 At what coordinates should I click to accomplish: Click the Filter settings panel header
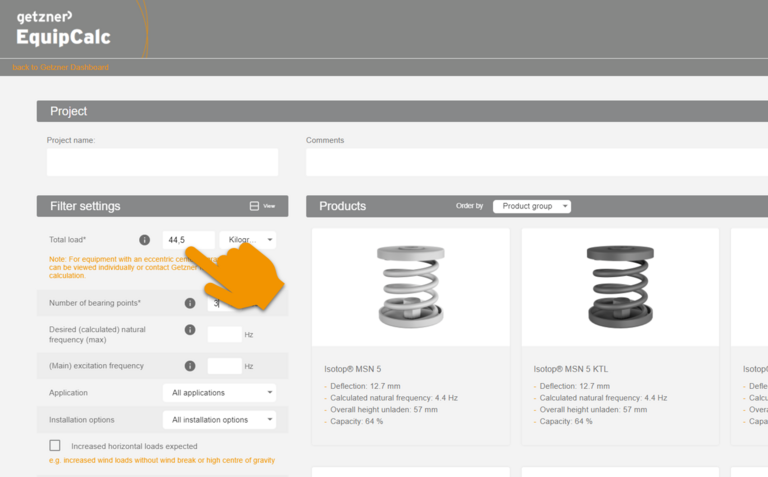[x=162, y=206]
